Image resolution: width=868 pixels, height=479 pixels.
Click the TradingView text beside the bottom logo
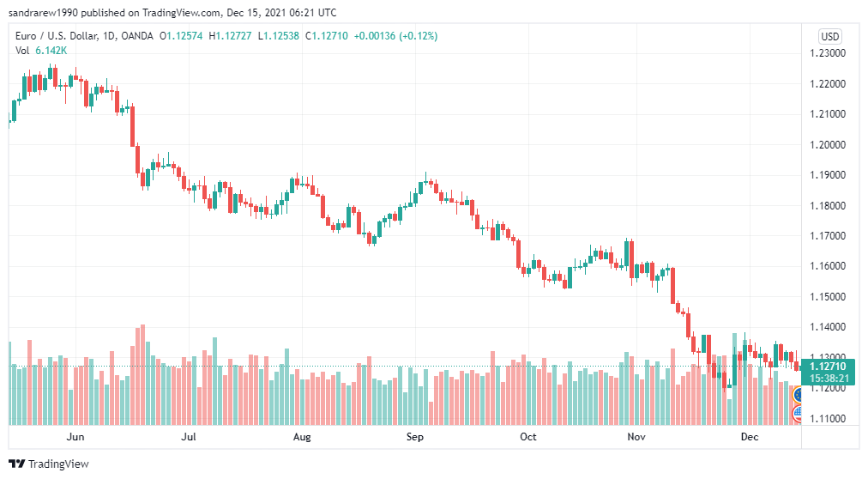point(58,464)
